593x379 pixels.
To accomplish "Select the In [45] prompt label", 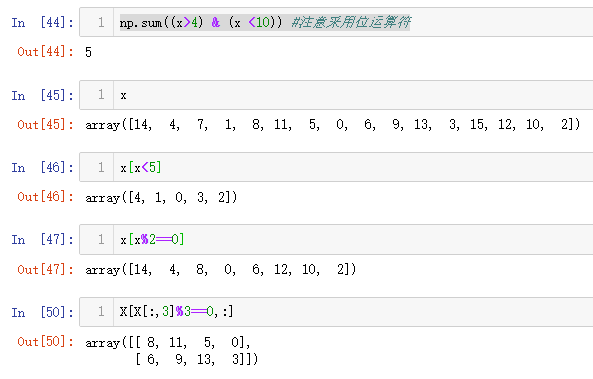I will pos(42,95).
